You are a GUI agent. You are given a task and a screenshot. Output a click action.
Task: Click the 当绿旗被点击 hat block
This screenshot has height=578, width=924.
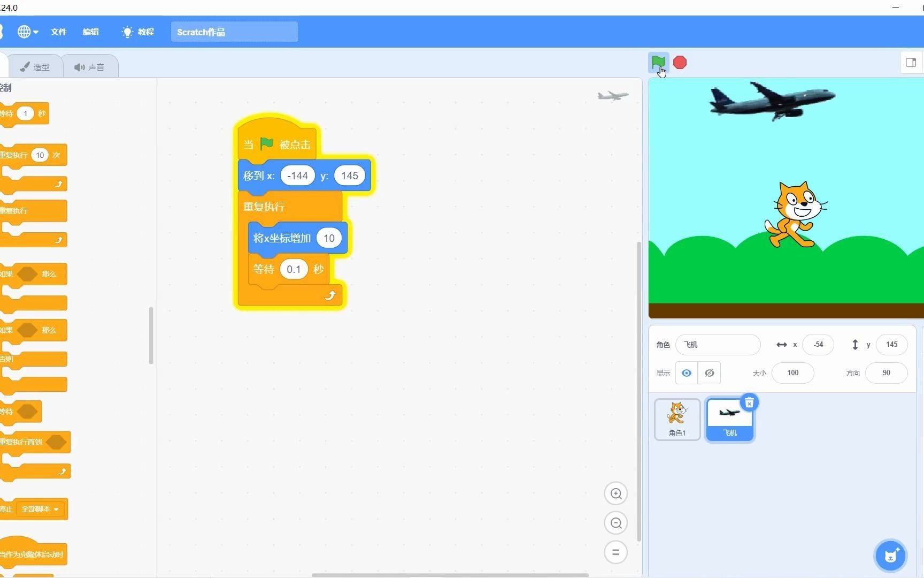(277, 140)
